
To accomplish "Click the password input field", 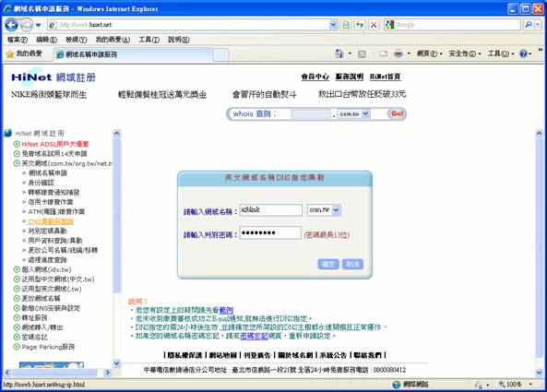I will [x=270, y=233].
